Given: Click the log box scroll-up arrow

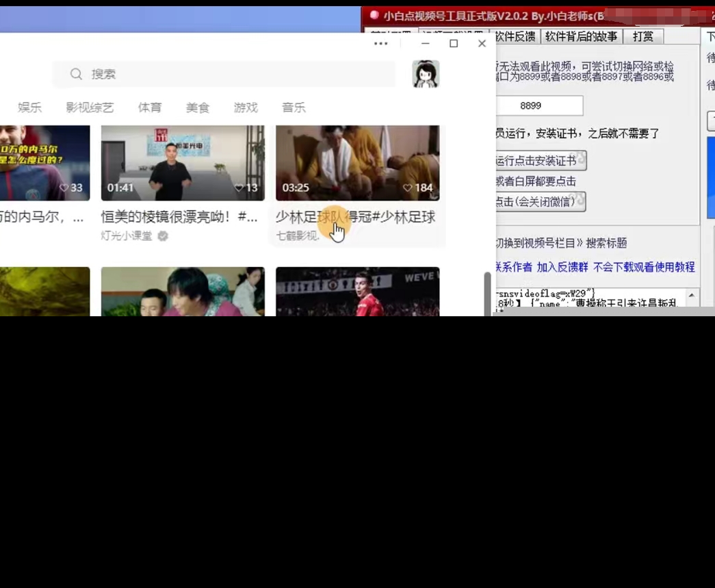Looking at the screenshot, I should point(692,295).
